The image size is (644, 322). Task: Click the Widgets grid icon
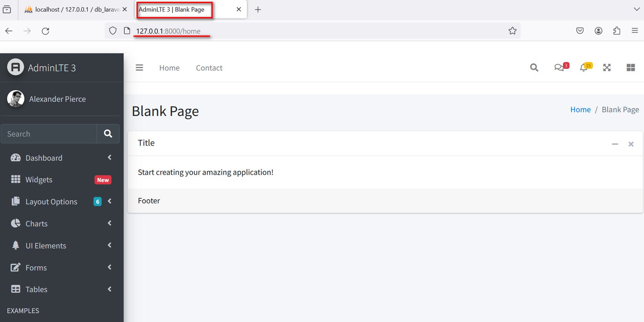point(16,179)
